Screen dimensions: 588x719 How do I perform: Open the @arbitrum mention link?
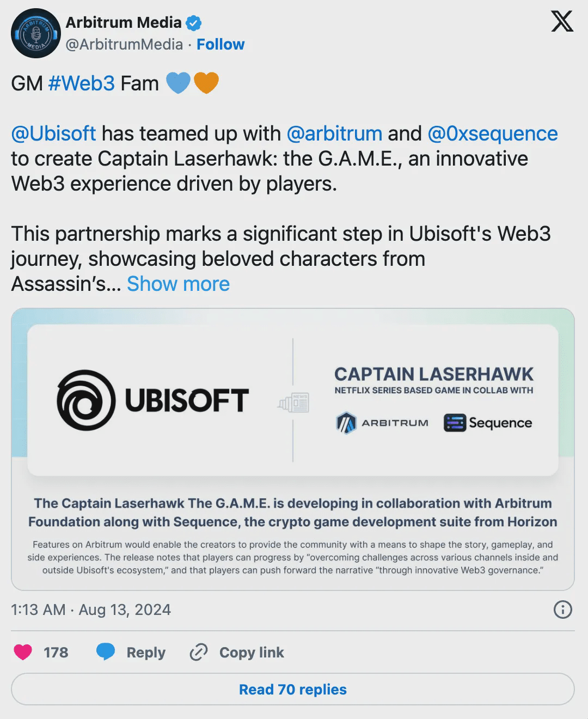(334, 133)
